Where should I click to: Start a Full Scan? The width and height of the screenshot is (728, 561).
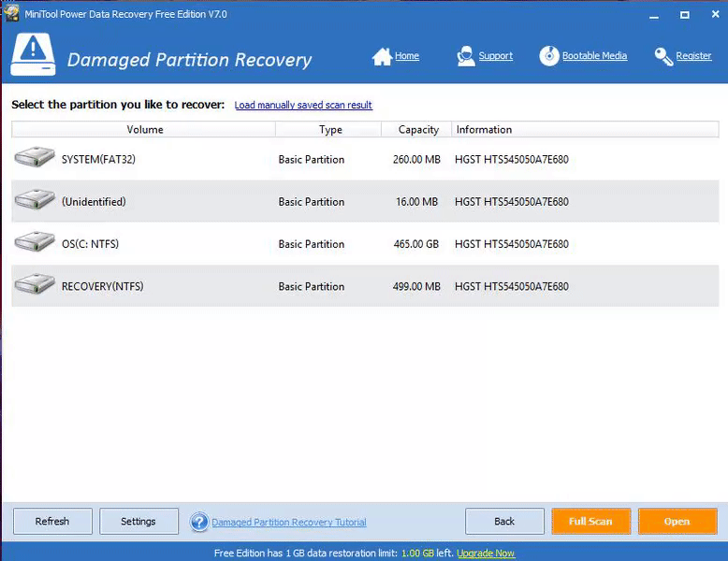(590, 521)
